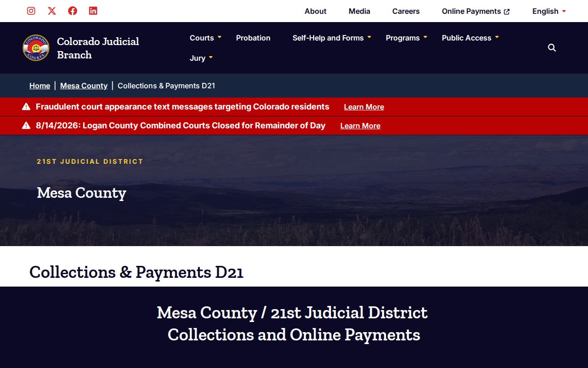The width and height of the screenshot is (588, 368).
Task: Click the warning icon on the Logan County alert
Action: coord(26,126)
